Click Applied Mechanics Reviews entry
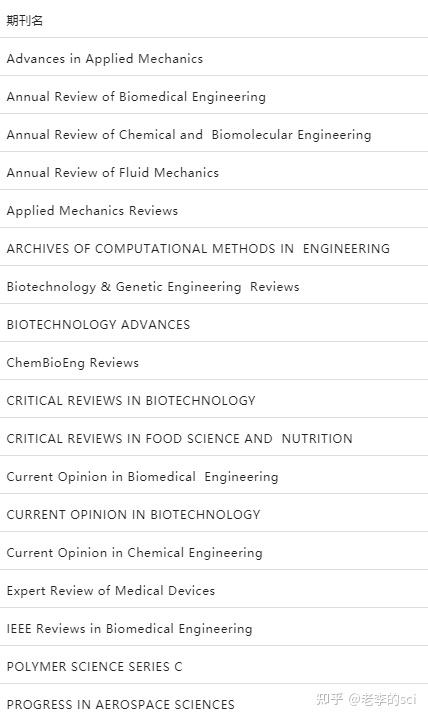Screen dimensions: 428x719 click(92, 211)
